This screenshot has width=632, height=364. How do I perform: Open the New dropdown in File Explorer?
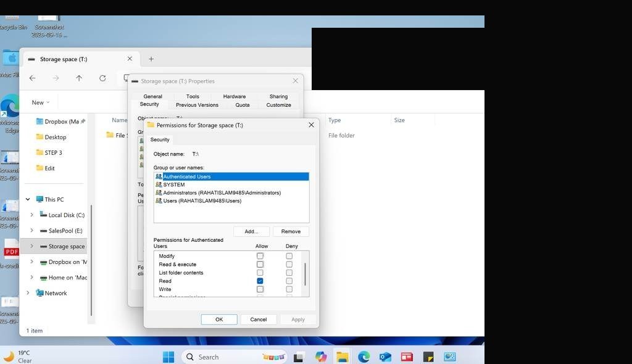click(41, 102)
